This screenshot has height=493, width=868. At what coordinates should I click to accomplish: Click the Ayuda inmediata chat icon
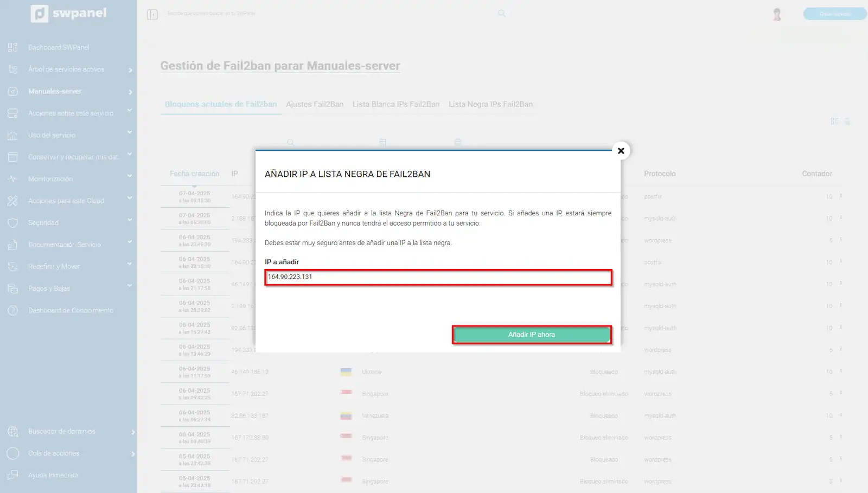tap(13, 476)
